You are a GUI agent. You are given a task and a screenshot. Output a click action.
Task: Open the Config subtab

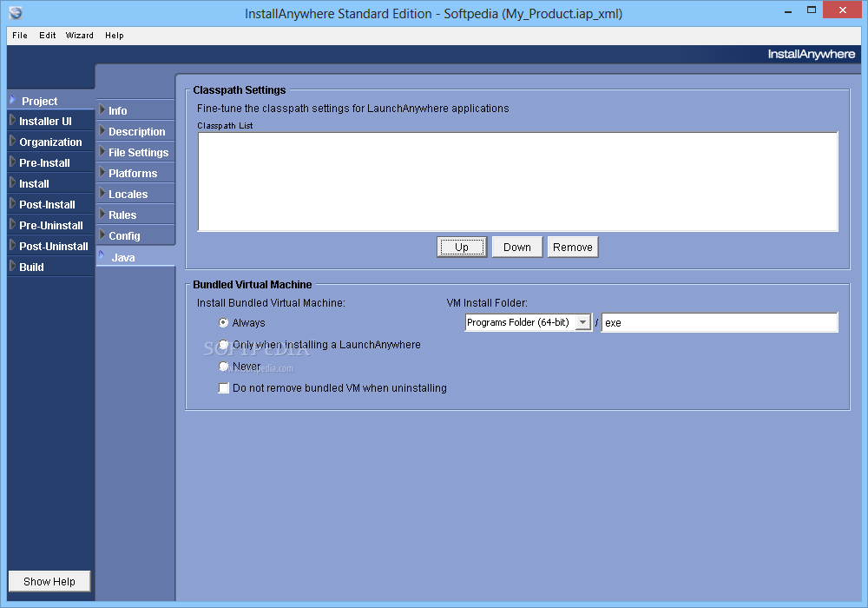tap(135, 236)
